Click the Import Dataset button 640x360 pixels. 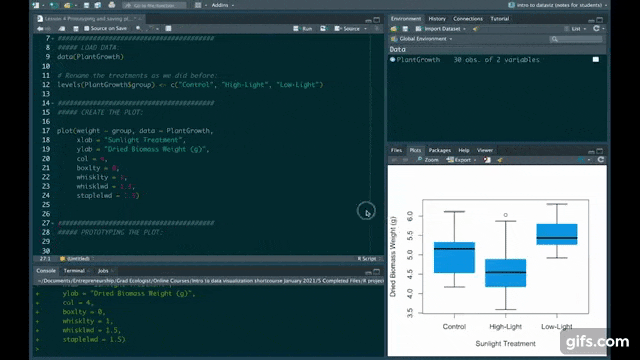pos(439,29)
